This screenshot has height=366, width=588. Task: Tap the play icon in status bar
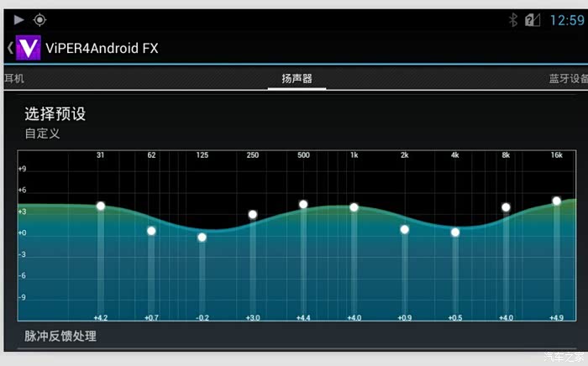18,19
